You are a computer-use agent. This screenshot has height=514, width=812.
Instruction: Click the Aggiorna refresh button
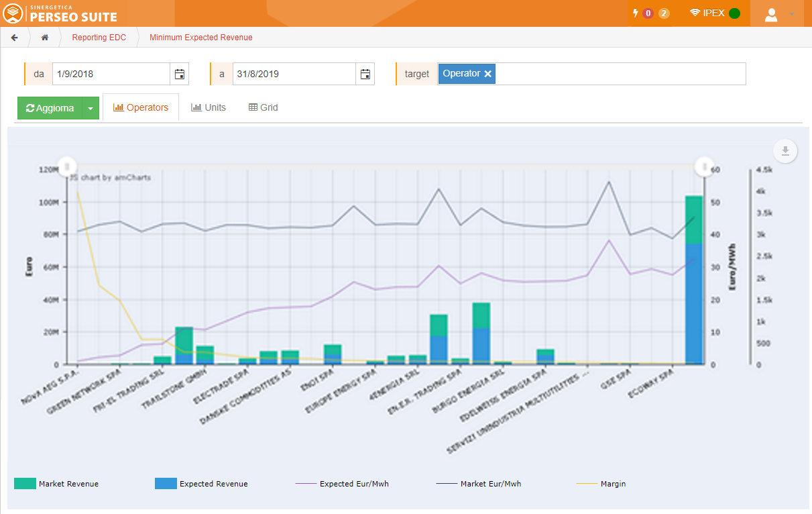click(50, 108)
